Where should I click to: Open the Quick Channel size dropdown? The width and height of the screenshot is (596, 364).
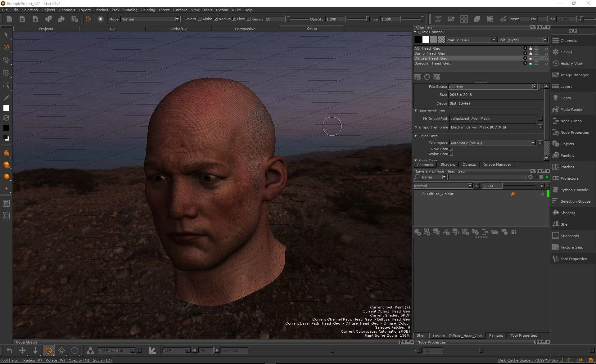(471, 40)
